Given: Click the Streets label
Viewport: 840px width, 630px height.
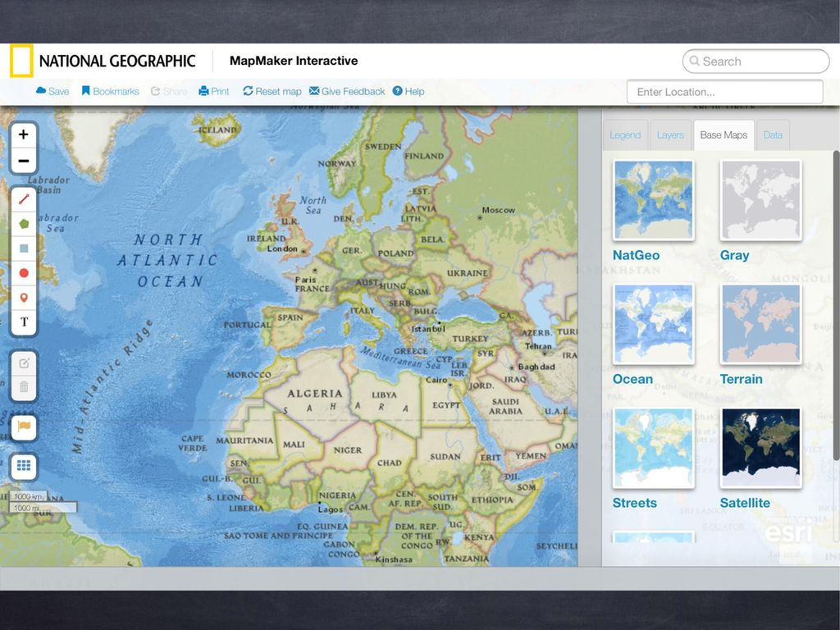Looking at the screenshot, I should [634, 503].
